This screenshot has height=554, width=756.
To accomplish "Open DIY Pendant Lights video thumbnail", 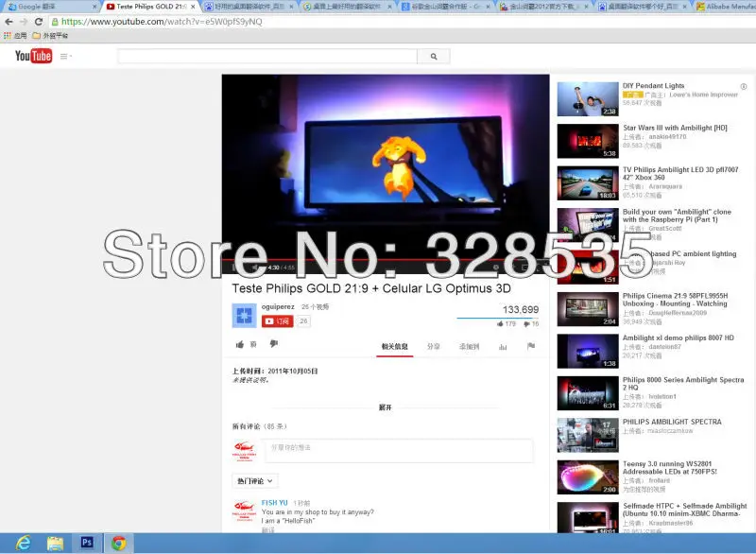I will coord(588,99).
